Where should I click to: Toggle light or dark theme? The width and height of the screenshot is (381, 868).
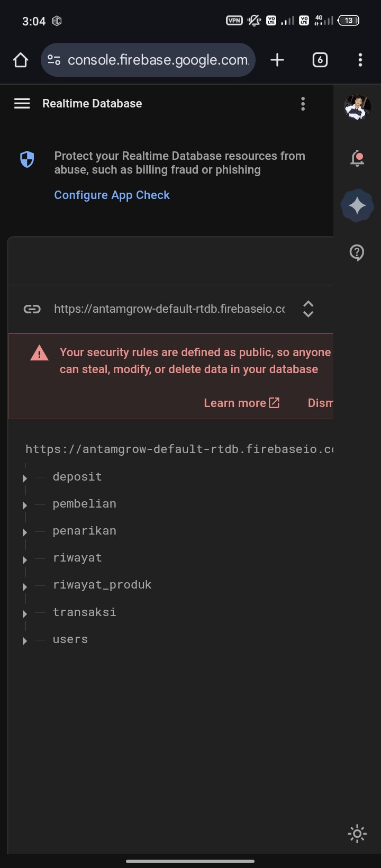[x=357, y=834]
